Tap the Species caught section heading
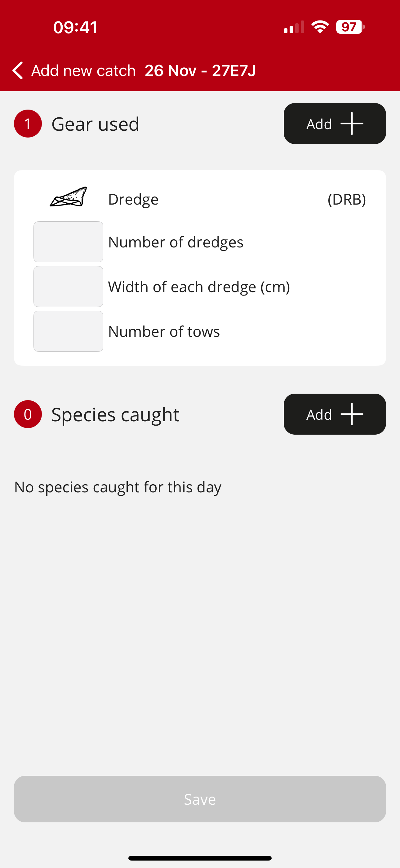Viewport: 400px width, 868px height. pos(115,414)
